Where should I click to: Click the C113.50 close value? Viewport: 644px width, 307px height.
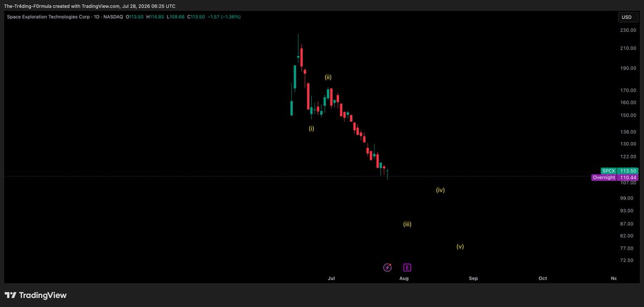click(195, 17)
